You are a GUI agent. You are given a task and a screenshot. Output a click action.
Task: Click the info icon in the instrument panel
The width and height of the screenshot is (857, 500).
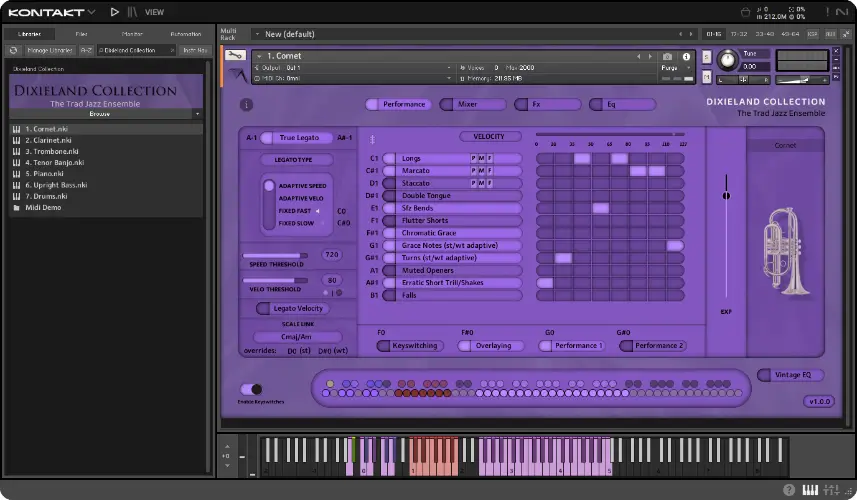coord(247,104)
